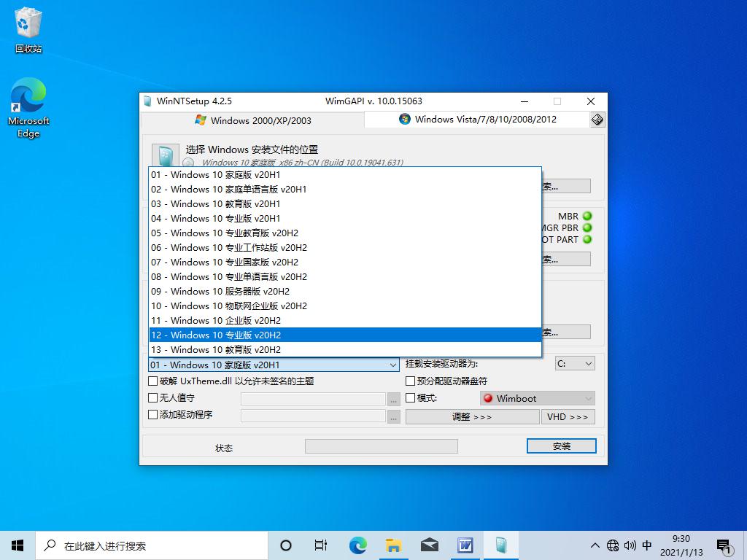Collapse the Windows edition combo box

pyautogui.click(x=393, y=365)
